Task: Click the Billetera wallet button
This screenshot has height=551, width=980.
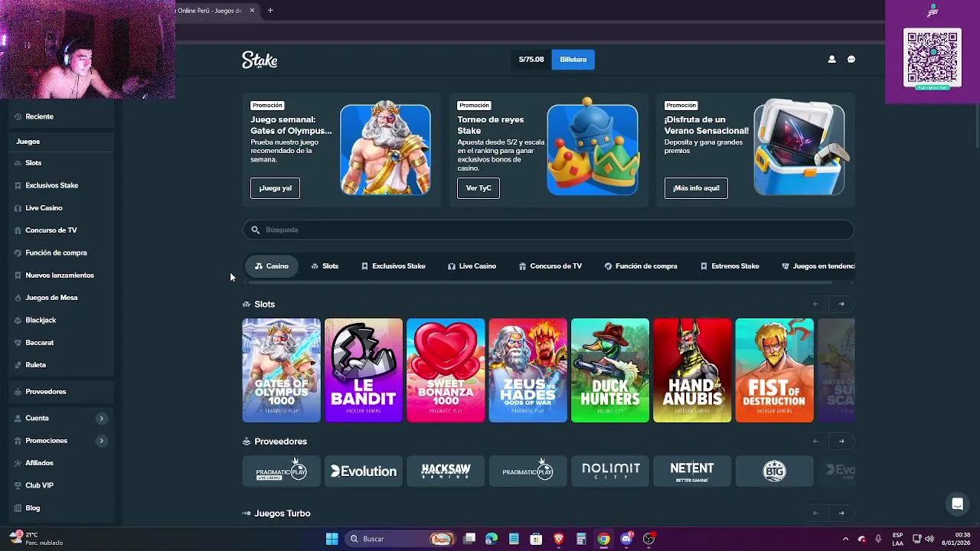Action: pos(573,60)
